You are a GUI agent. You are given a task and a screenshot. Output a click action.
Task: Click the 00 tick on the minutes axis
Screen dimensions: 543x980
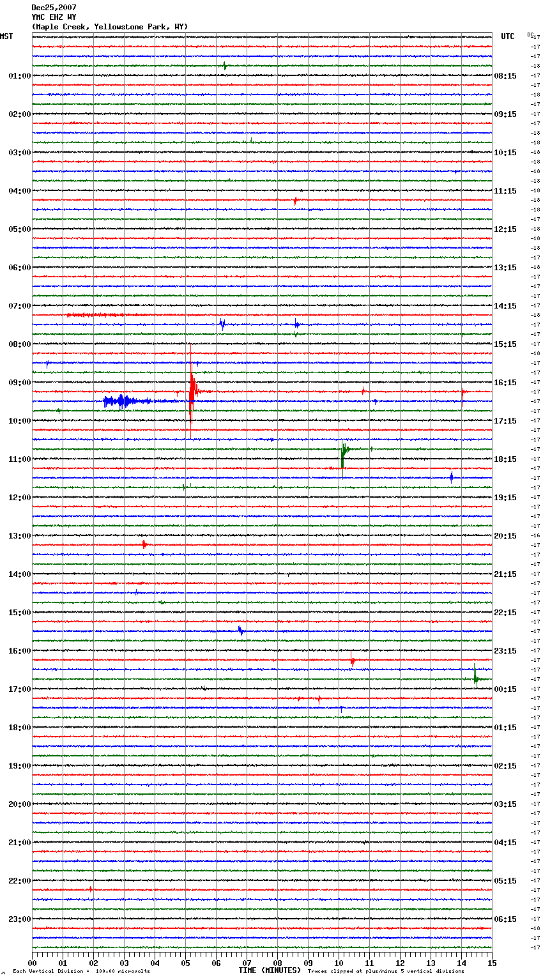pyautogui.click(x=33, y=963)
